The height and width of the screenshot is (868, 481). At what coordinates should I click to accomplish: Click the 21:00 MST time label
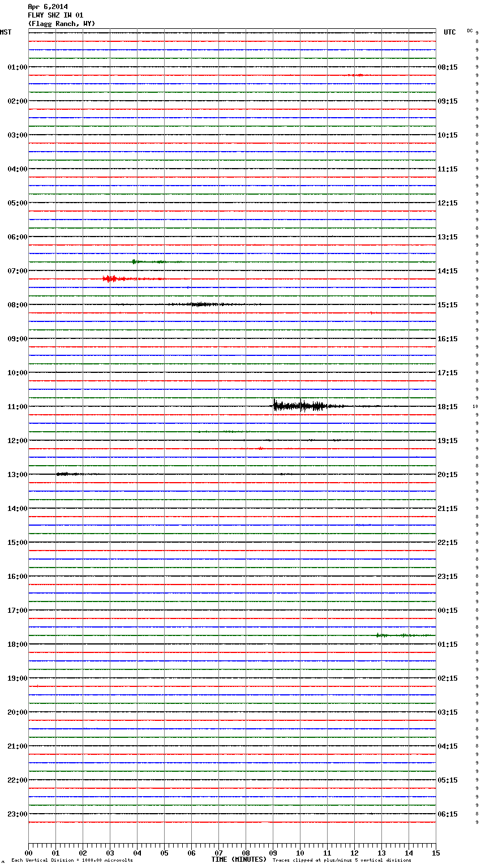[x=17, y=746]
